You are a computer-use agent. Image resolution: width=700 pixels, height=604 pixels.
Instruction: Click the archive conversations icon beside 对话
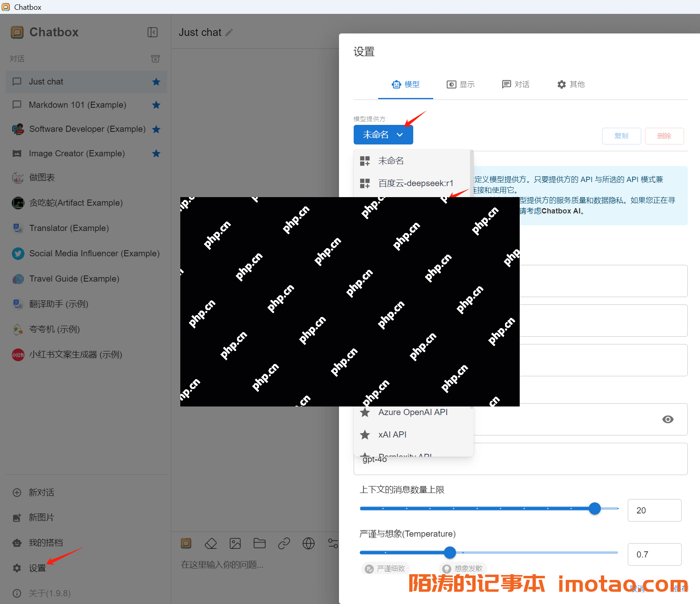point(155,59)
